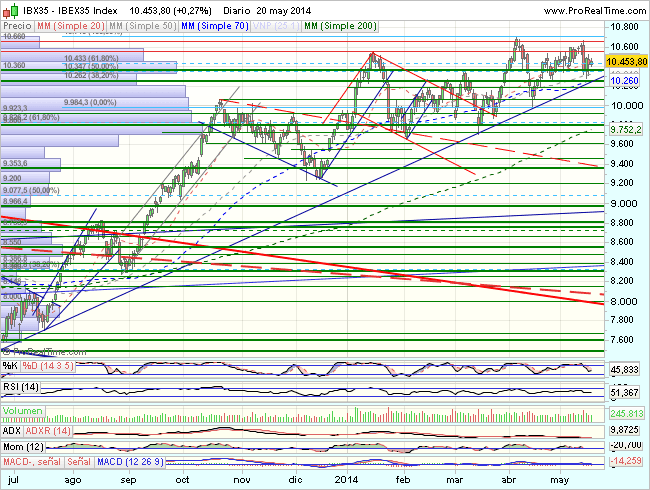Click the ADX indicator label
Screen dimensions: 650x490
[14, 429]
